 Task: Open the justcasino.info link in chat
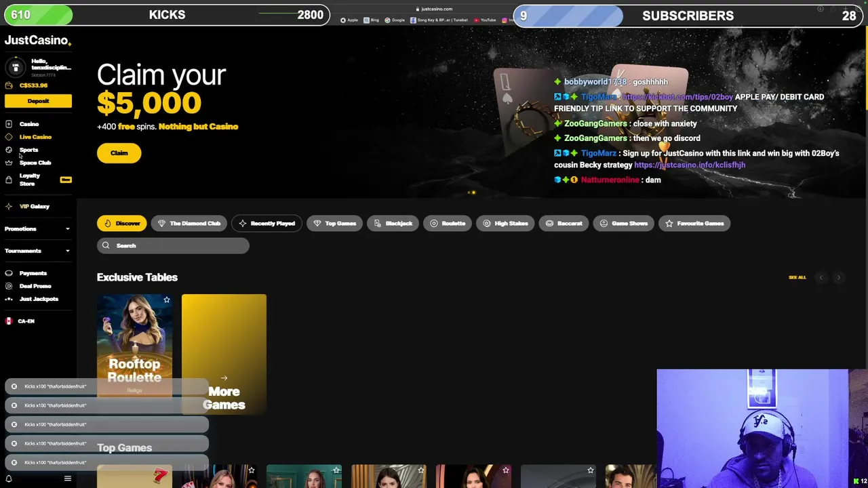(x=690, y=165)
